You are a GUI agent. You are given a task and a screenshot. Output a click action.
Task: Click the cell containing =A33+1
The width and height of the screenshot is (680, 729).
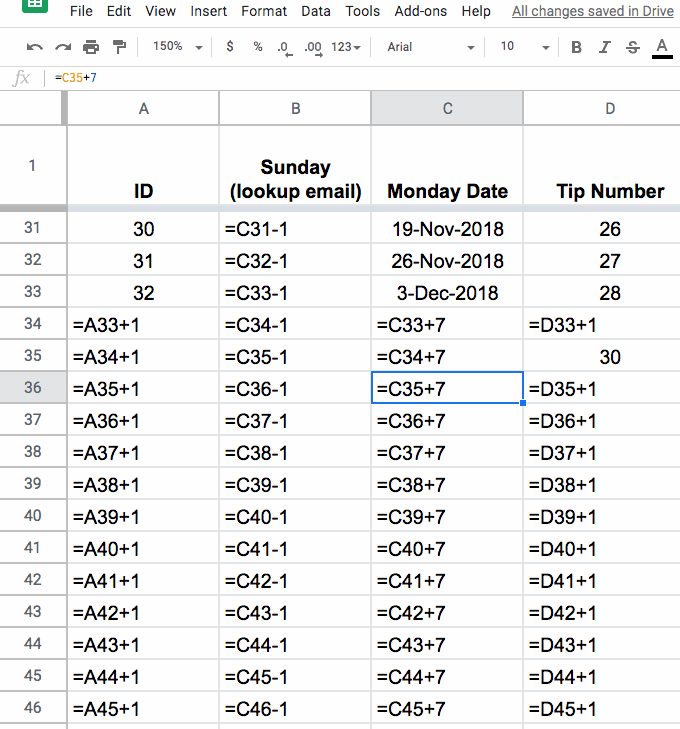click(x=143, y=325)
